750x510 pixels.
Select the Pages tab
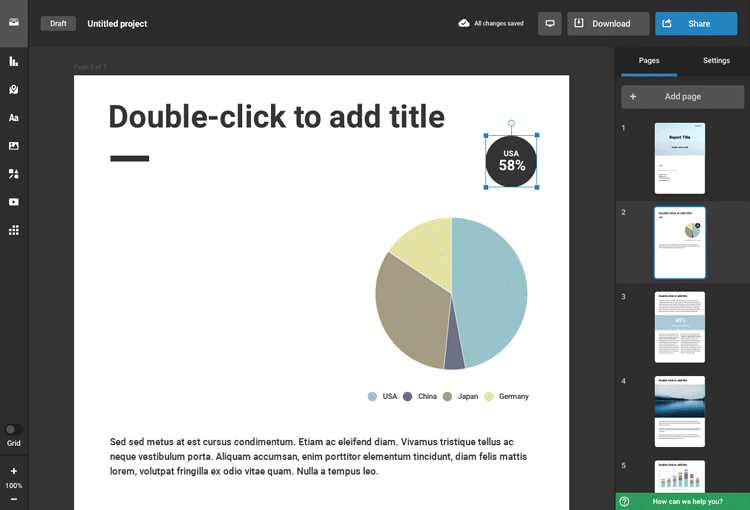(649, 61)
